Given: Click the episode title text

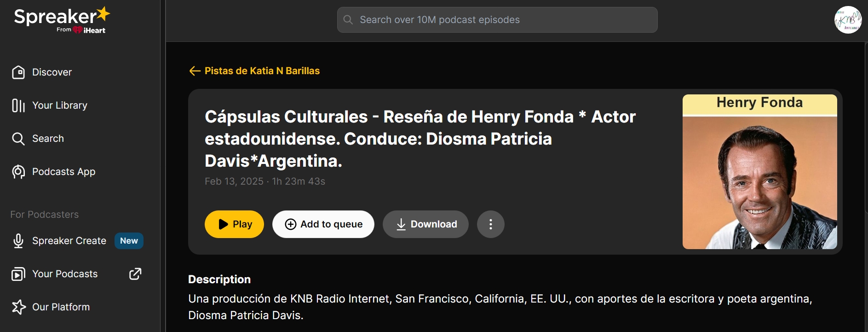Looking at the screenshot, I should click(420, 139).
